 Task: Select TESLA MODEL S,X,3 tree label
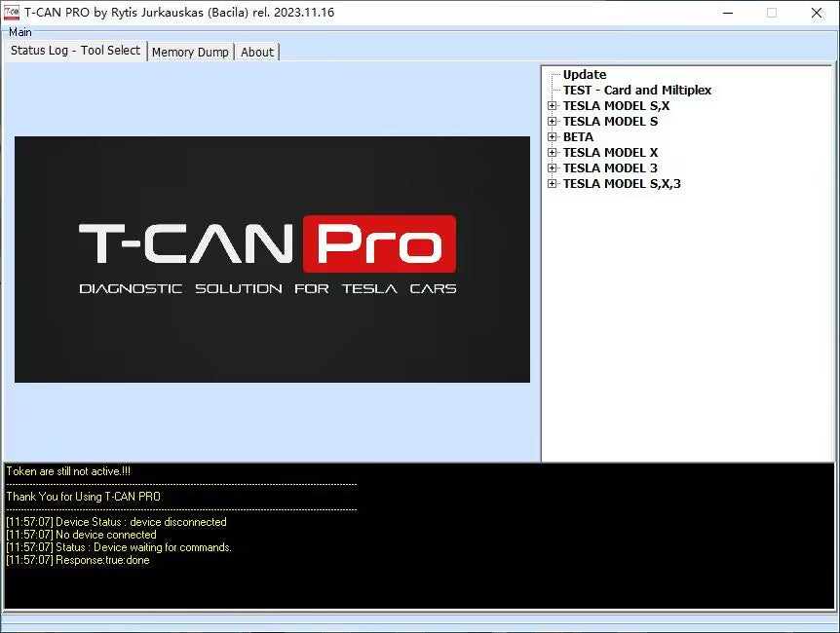tap(622, 183)
